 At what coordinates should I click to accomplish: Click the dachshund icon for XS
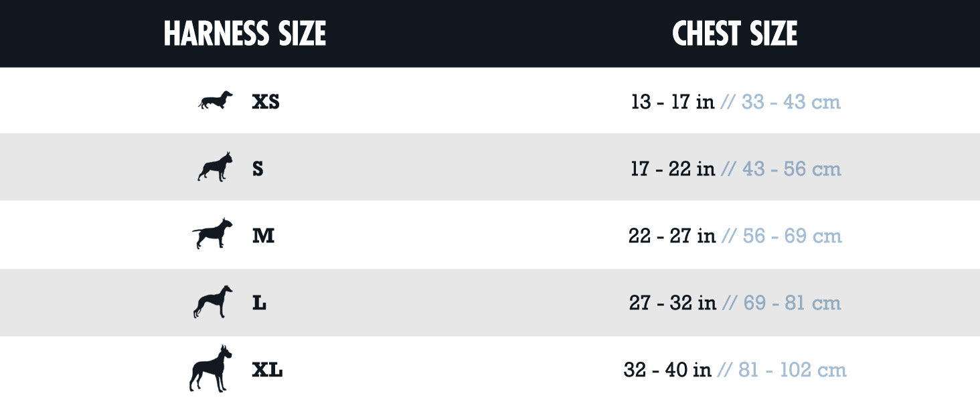click(216, 100)
